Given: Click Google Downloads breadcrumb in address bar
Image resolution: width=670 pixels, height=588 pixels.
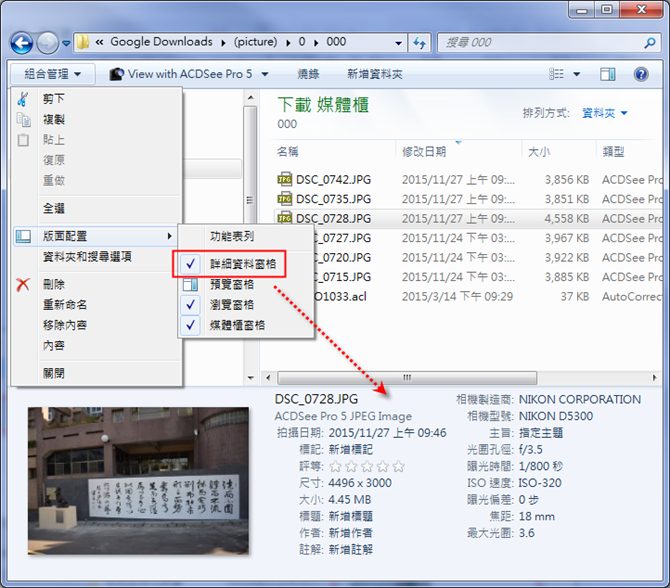Looking at the screenshot, I should coord(161,42).
